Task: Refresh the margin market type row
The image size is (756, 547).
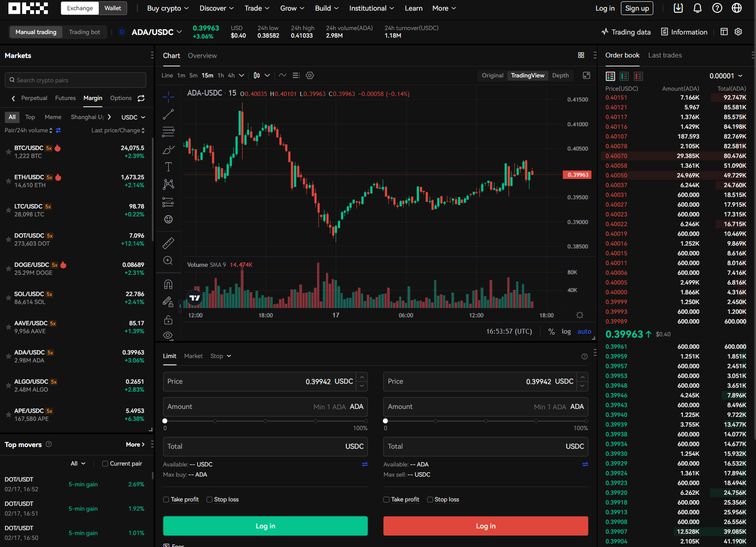Action: pyautogui.click(x=141, y=98)
